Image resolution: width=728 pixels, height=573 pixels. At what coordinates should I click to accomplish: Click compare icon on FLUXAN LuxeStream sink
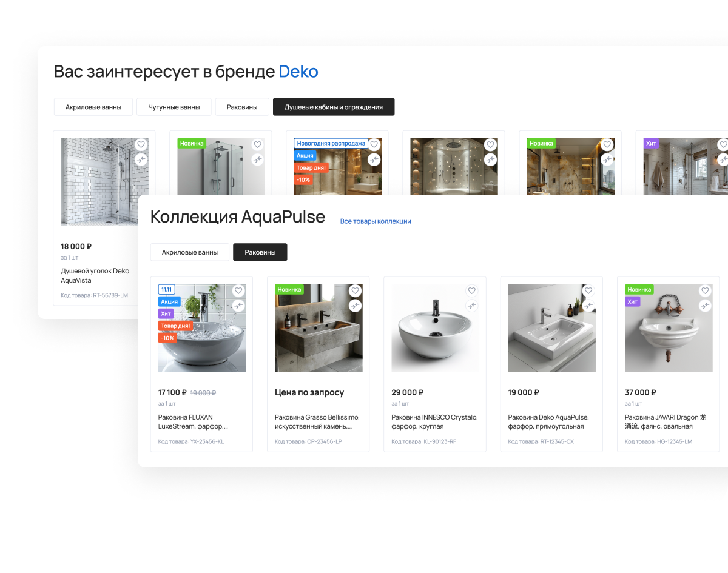[238, 306]
